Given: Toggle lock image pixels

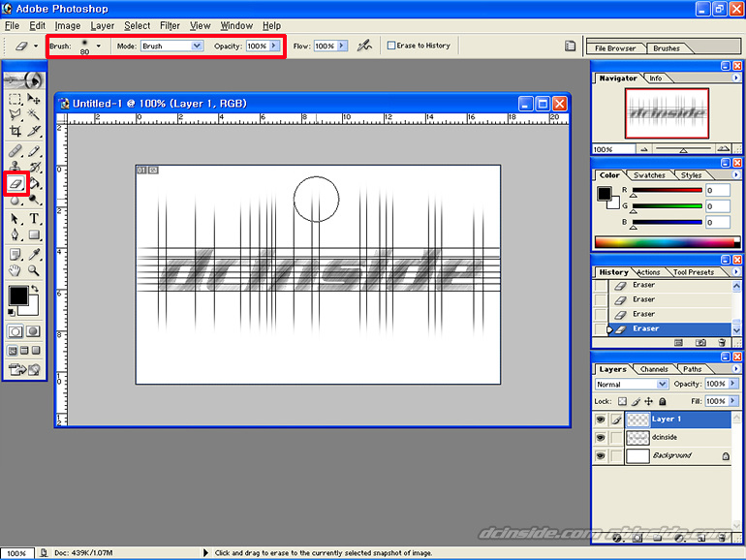Looking at the screenshot, I should (637, 401).
